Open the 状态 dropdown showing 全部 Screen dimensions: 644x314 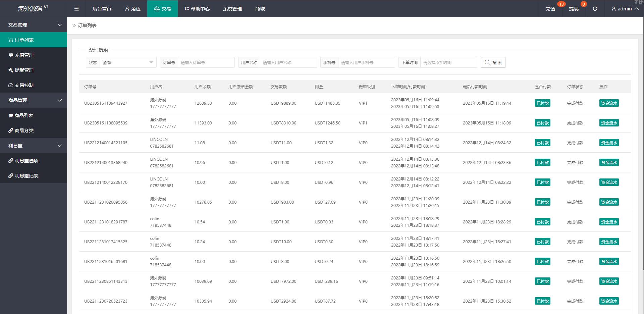pyautogui.click(x=128, y=62)
